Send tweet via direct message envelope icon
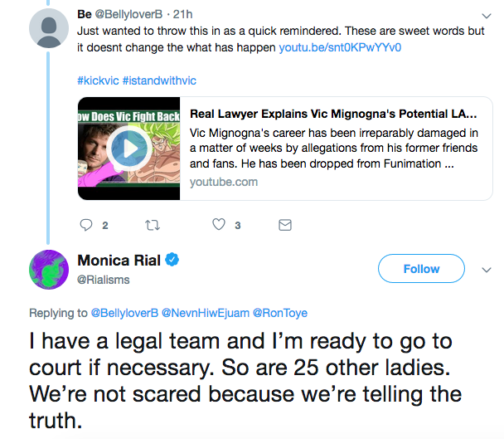Screen dimensions: 504x439 pyautogui.click(x=285, y=225)
